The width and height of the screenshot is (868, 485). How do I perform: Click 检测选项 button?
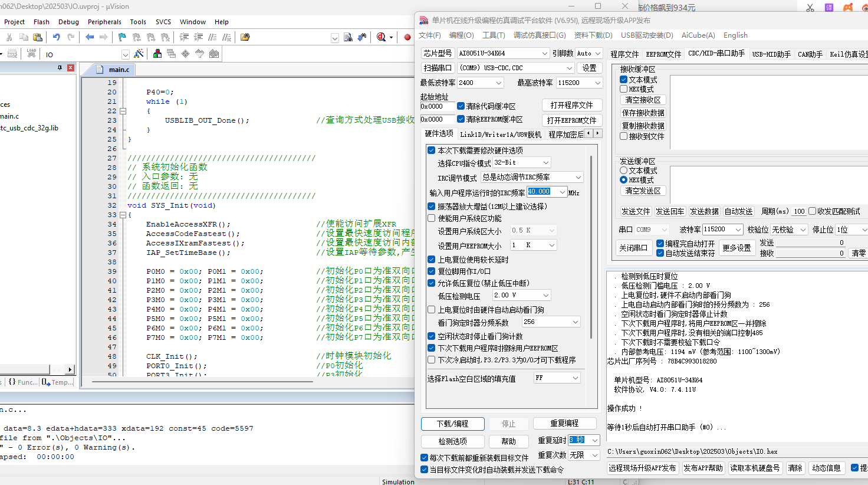click(453, 441)
